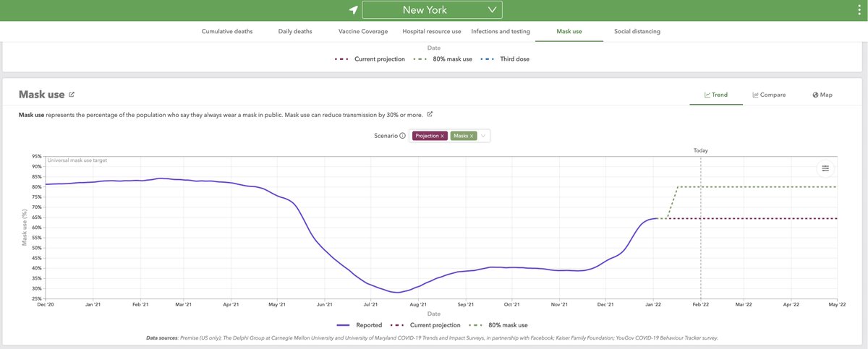Image resolution: width=868 pixels, height=349 pixels.
Task: Select the Infections and testing tab
Action: pyautogui.click(x=501, y=32)
